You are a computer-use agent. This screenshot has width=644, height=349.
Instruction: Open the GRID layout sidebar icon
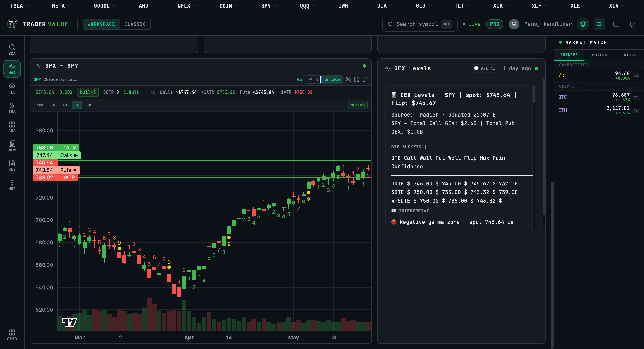coord(12,335)
